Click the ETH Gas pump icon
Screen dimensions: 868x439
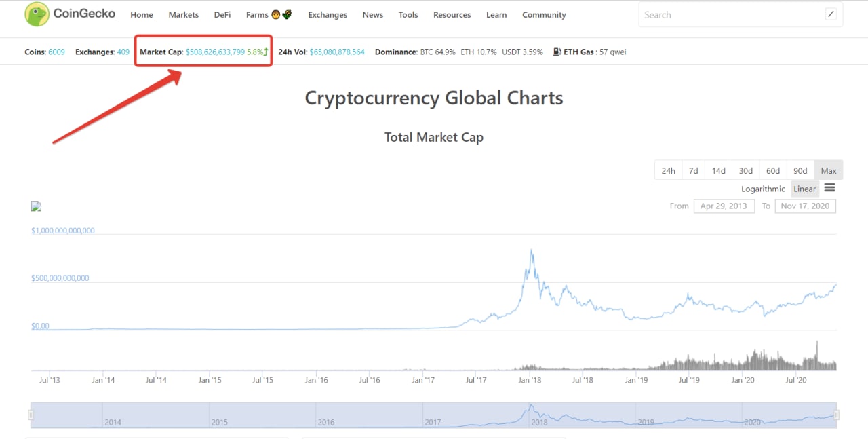[557, 52]
